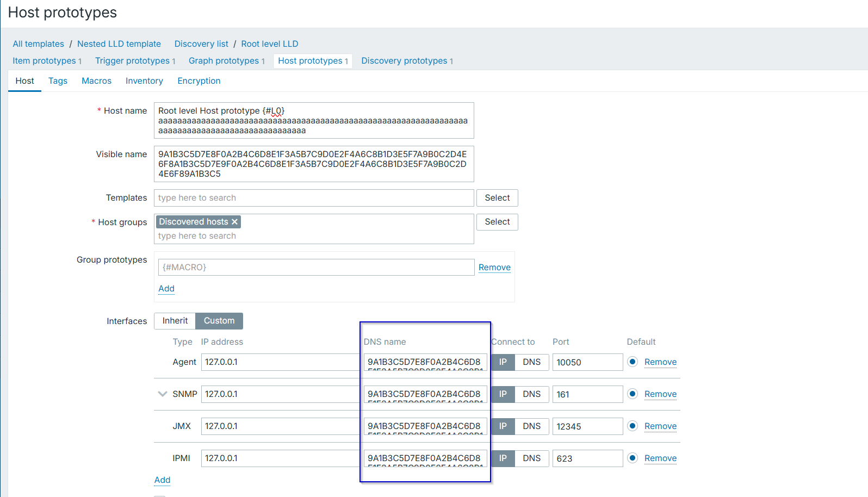Expand the SNMP interface details chevron
The width and height of the screenshot is (868, 497).
pyautogui.click(x=162, y=394)
